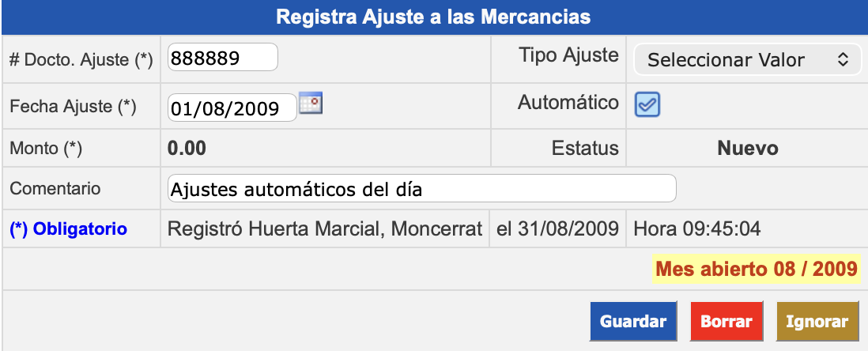Click the (*) Obligatorio legend text
868x351 pixels.
pos(68,229)
